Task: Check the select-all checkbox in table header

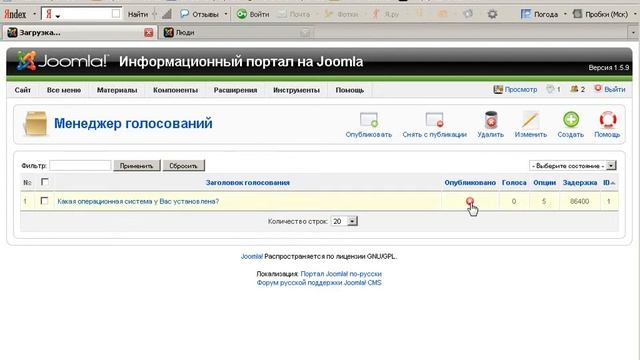Action: coord(44,182)
